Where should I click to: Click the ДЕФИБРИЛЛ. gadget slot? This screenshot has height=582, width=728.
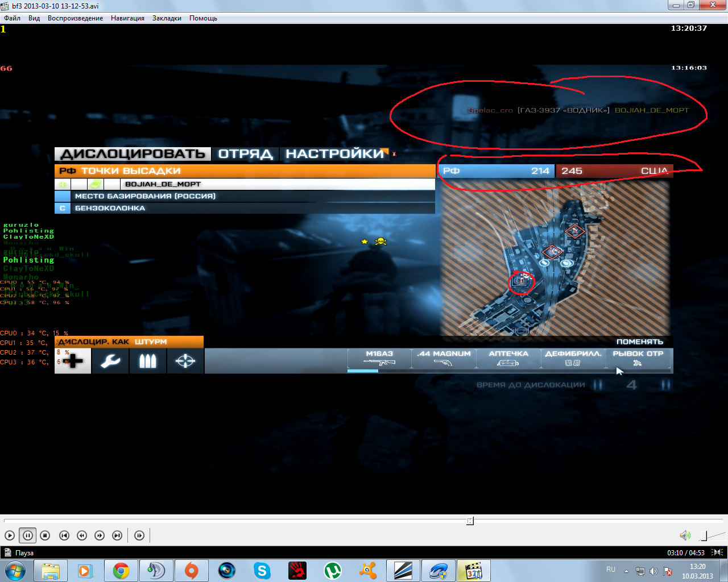[573, 359]
